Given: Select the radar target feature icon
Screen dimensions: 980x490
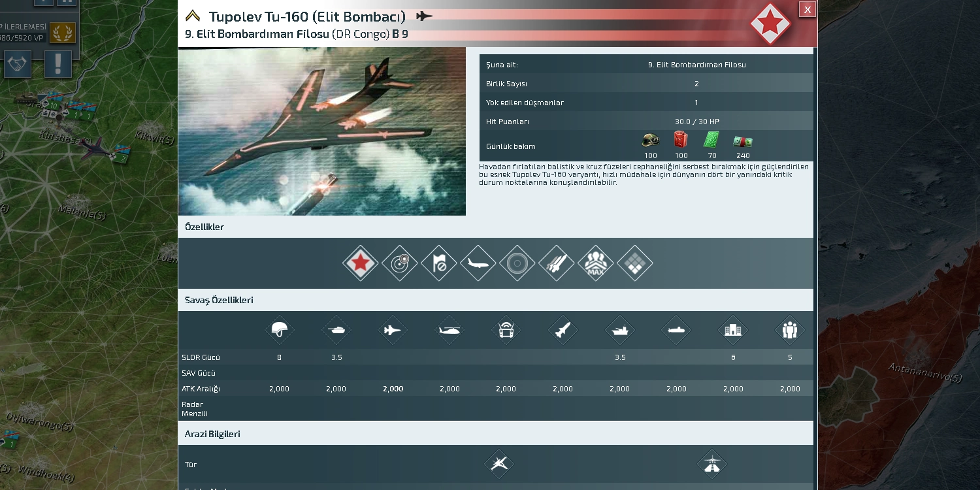Looking at the screenshot, I should (400, 263).
